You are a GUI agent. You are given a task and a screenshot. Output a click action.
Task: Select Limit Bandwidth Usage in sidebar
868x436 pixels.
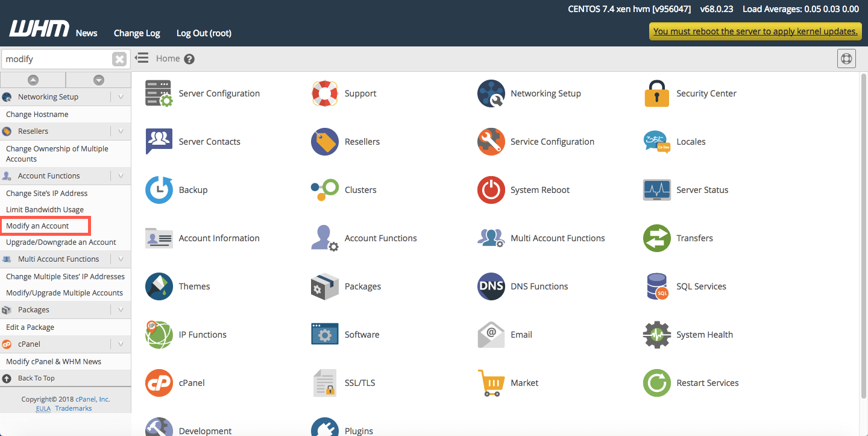click(x=45, y=209)
